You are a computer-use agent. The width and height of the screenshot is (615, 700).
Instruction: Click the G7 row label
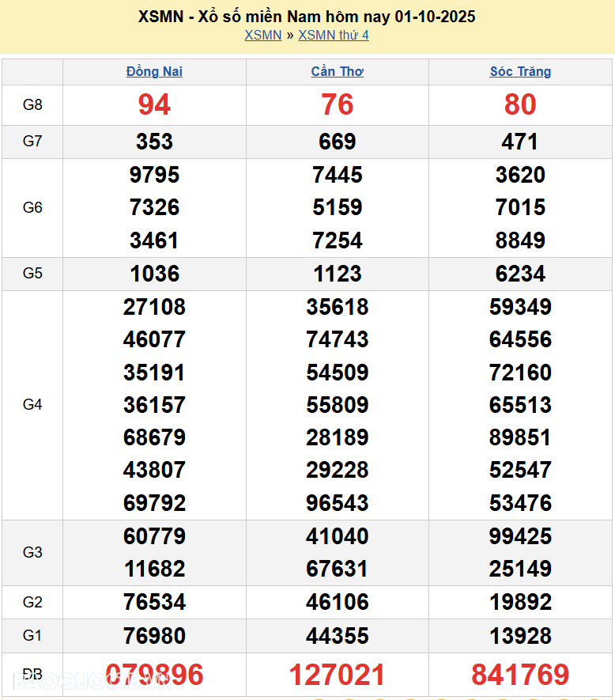[x=32, y=142]
